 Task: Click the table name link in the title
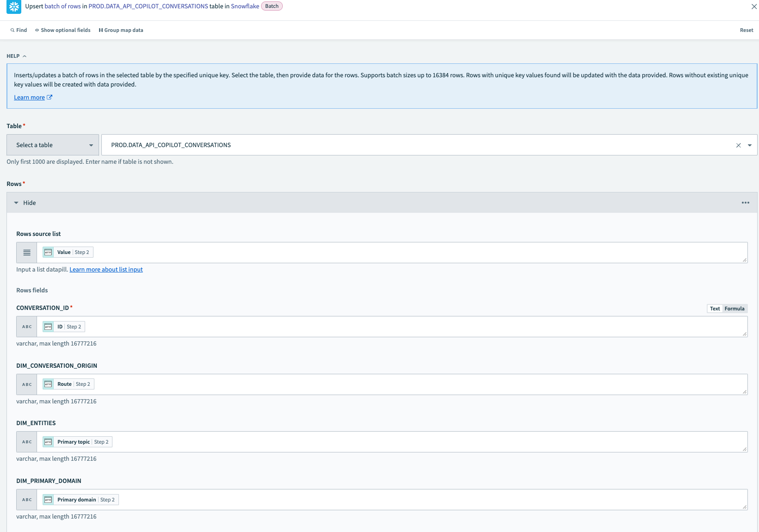coord(148,6)
